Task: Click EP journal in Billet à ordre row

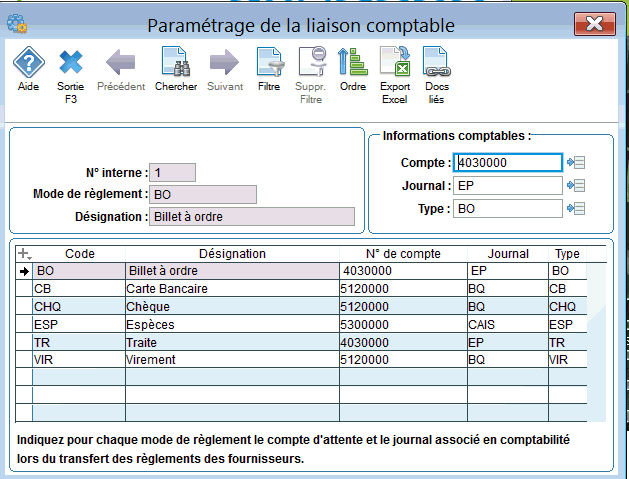Action: click(x=508, y=271)
